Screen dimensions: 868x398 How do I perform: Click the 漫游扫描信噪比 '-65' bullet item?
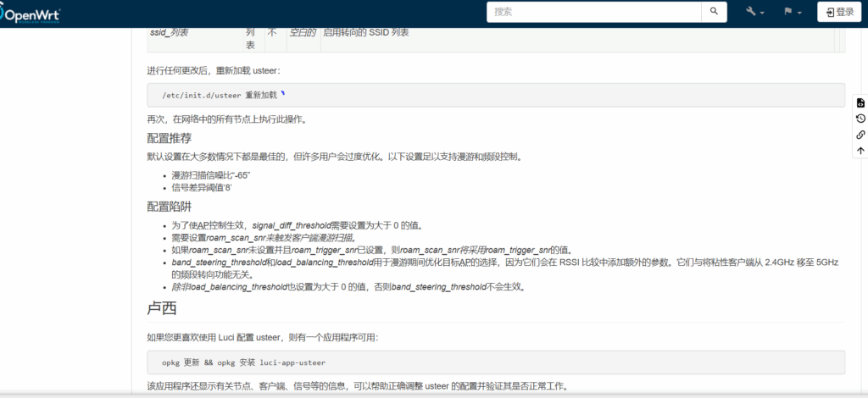click(x=210, y=174)
